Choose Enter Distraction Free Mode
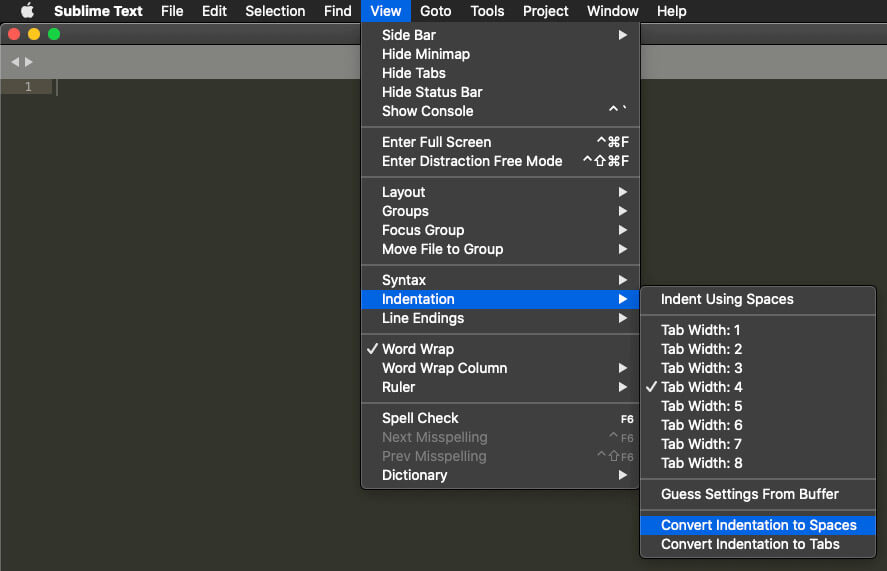Viewport: 887px width, 571px height. tap(472, 161)
